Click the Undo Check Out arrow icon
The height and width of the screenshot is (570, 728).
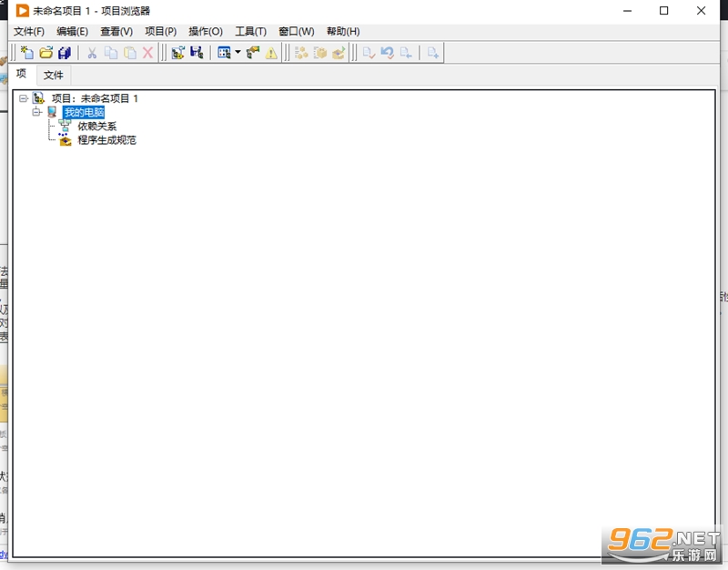(388, 53)
